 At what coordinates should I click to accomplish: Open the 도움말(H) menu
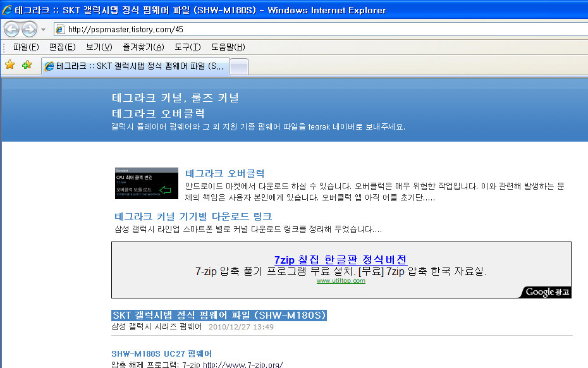tap(228, 47)
